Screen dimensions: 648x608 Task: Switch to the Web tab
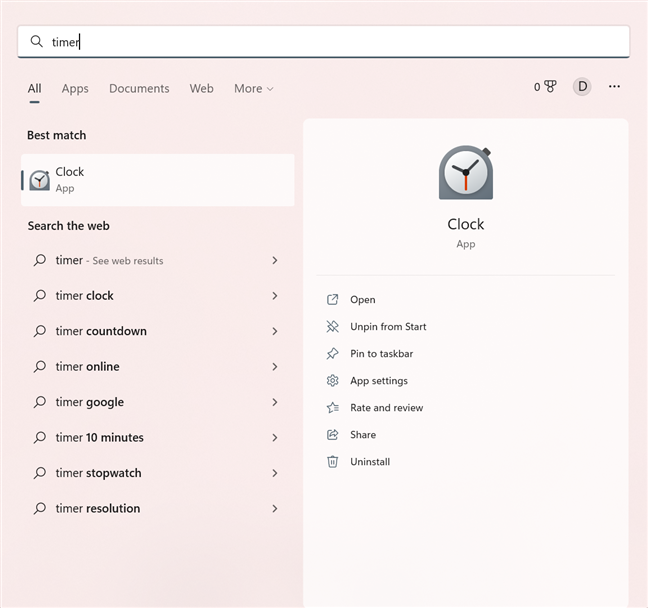point(202,88)
